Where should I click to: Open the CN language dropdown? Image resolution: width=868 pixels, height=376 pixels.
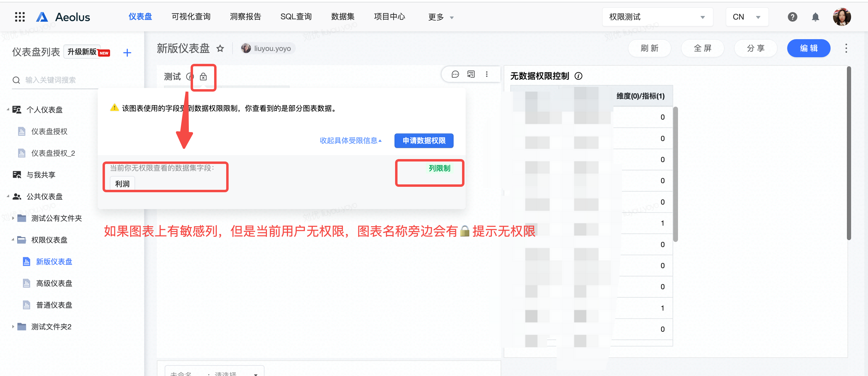tap(747, 17)
